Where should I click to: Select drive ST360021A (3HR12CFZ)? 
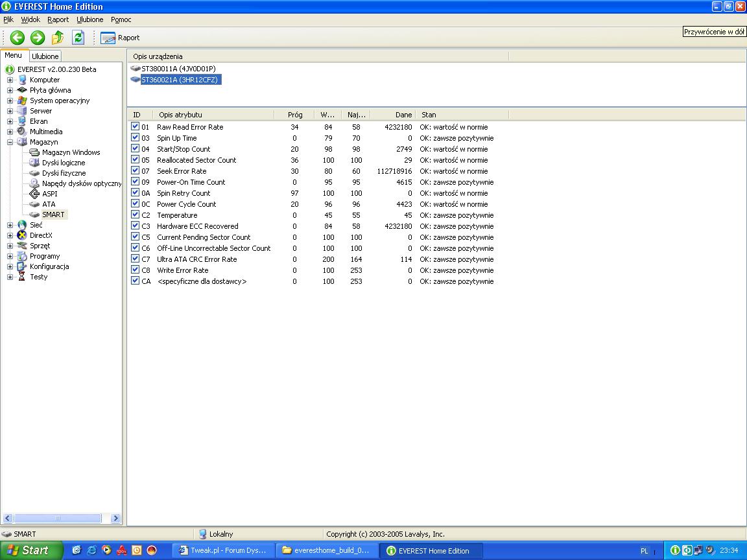(x=180, y=80)
